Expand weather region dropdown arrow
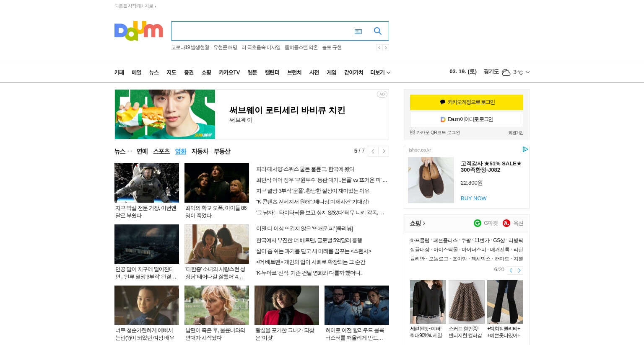This screenshot has height=345, width=644. [527, 72]
